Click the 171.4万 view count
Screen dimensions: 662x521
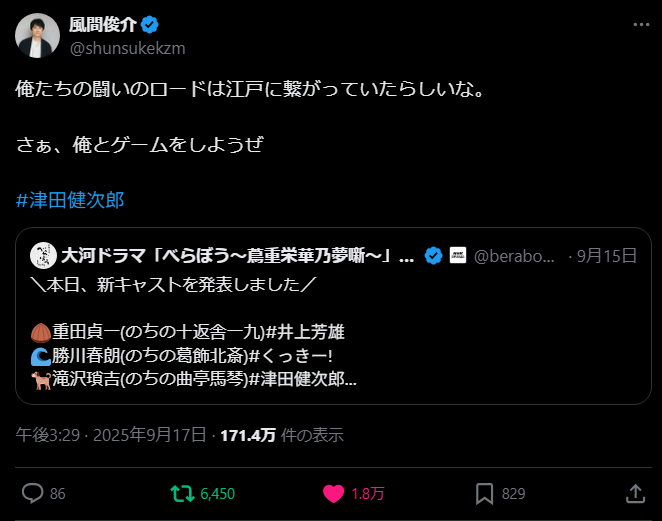pyautogui.click(x=248, y=435)
